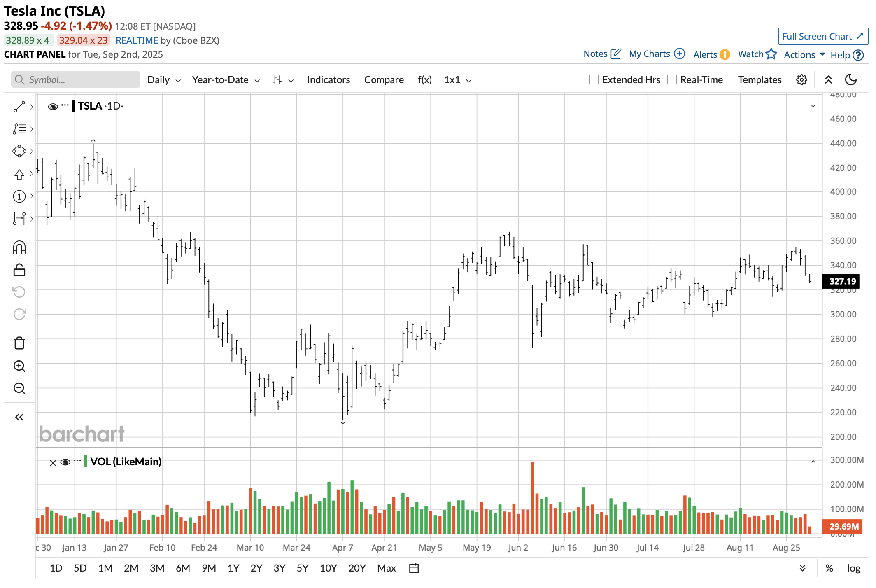Viewport: 876px width, 588px height.
Task: Select the Max time range
Action: coord(387,568)
